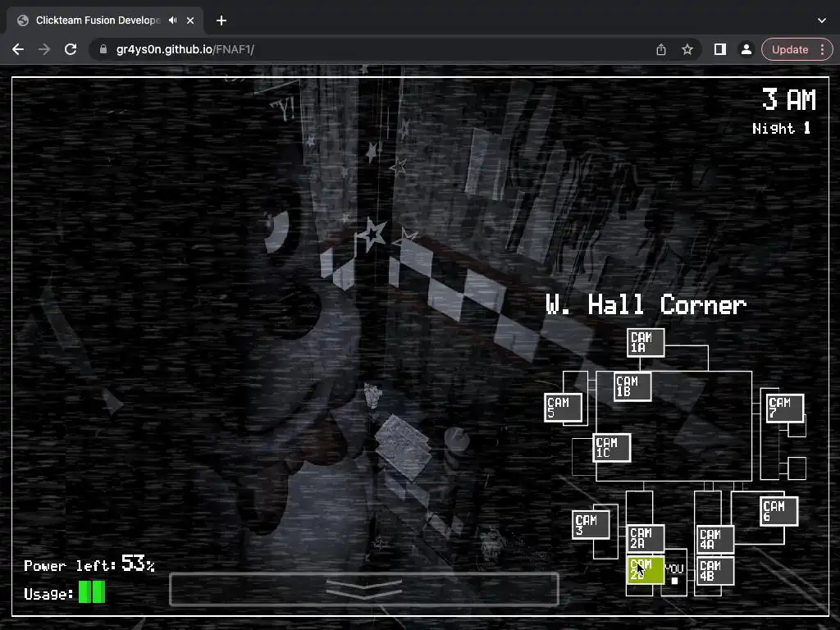Click the green Usage bars
Viewport: 840px width, 630px height.
point(92,592)
